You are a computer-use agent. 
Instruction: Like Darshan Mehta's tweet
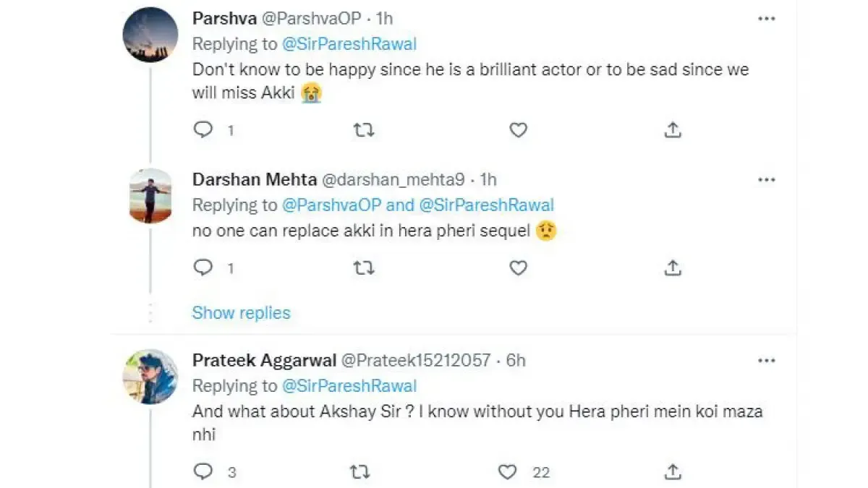(518, 268)
